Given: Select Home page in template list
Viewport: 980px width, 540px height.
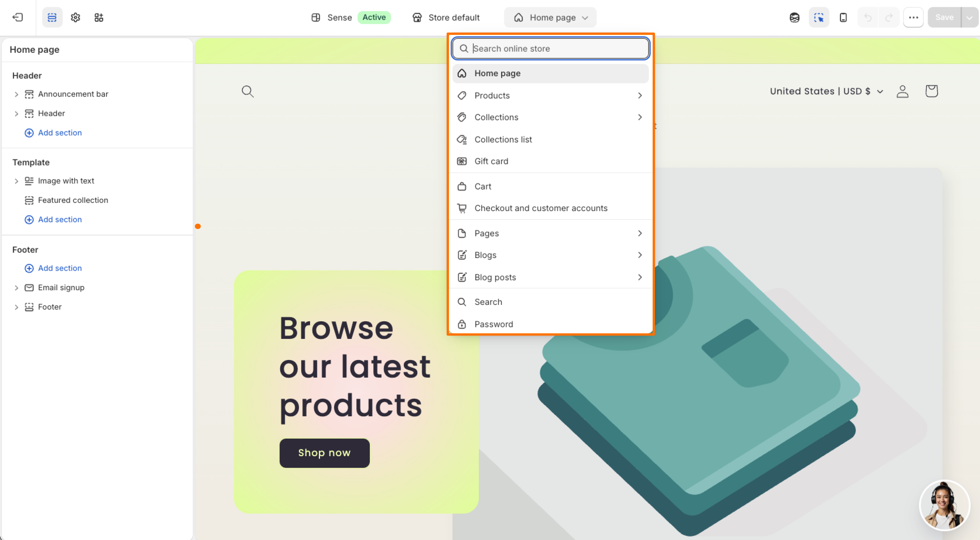Looking at the screenshot, I should click(550, 73).
